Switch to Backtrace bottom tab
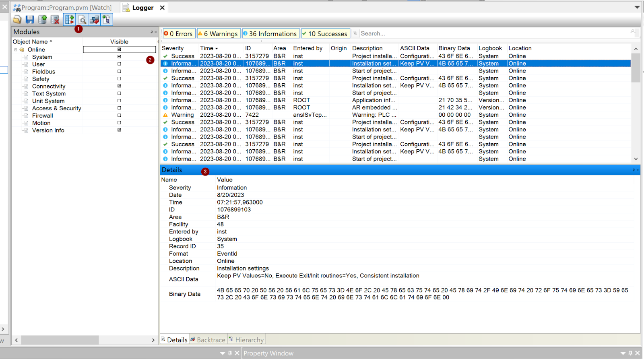 (x=208, y=340)
